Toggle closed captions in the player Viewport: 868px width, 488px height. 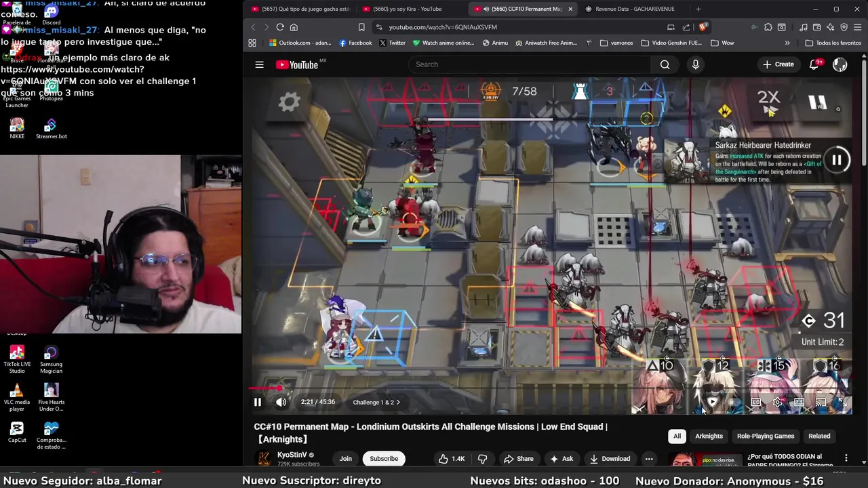point(756,403)
